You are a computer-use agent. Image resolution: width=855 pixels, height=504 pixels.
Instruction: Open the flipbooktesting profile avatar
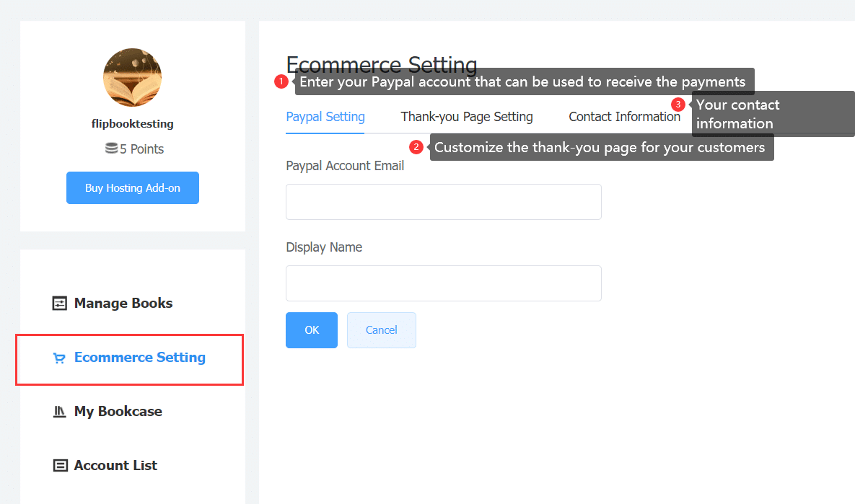tap(133, 77)
